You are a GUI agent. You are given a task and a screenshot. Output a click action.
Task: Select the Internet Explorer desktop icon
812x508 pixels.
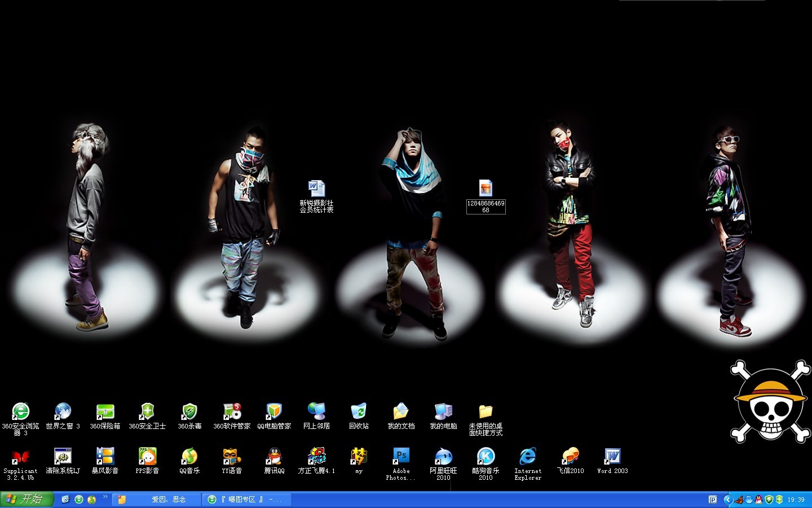[528, 463]
